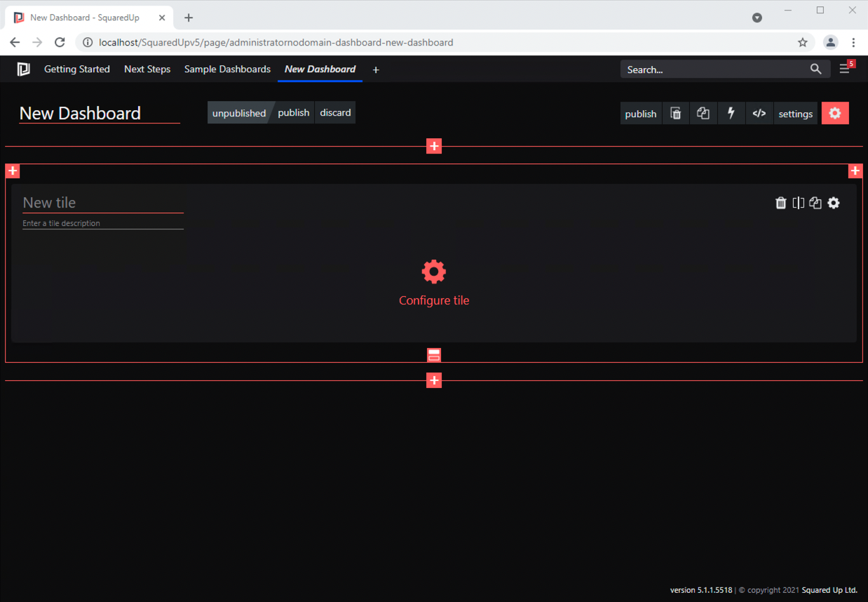Click the publish button beside the trash icon
The width and height of the screenshot is (868, 602).
[641, 114]
